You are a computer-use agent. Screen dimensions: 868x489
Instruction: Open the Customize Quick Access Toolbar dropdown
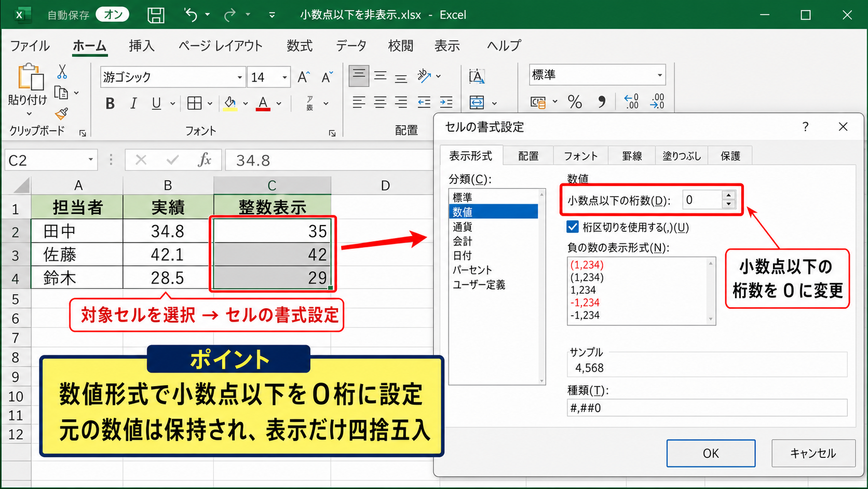pos(272,15)
